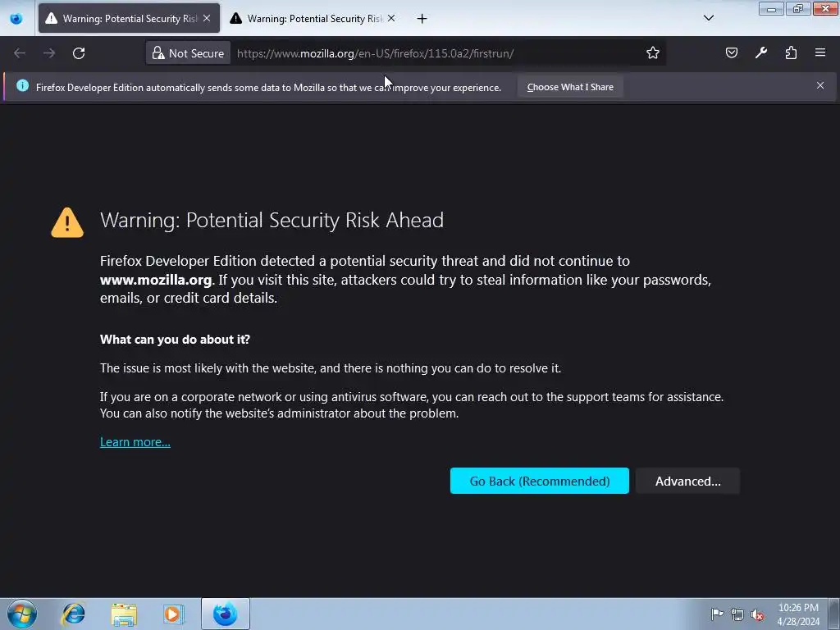The image size is (840, 630).
Task: Switch to the second Warning tab
Action: 313,18
